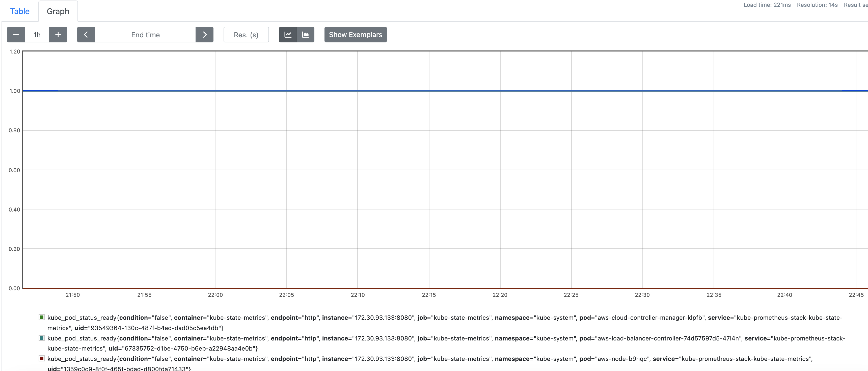Click teal aws-load-balancer-controller legend swatch
This screenshot has width=868, height=371.
41,338
